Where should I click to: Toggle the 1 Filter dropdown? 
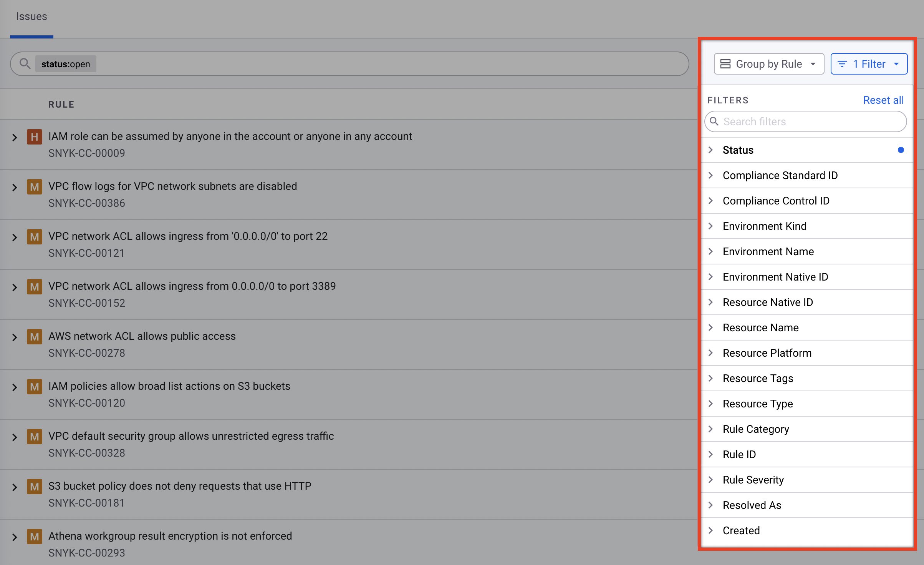coord(869,64)
